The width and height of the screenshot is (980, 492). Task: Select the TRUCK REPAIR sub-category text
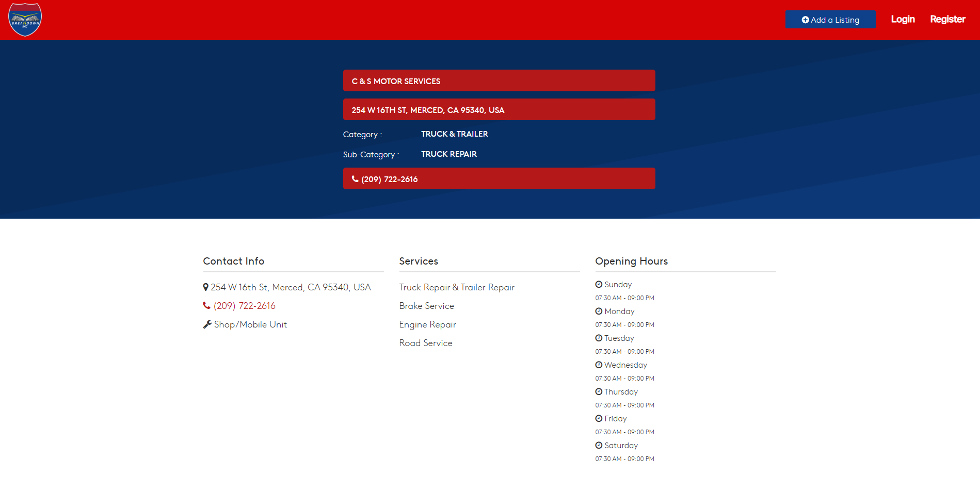coord(448,154)
